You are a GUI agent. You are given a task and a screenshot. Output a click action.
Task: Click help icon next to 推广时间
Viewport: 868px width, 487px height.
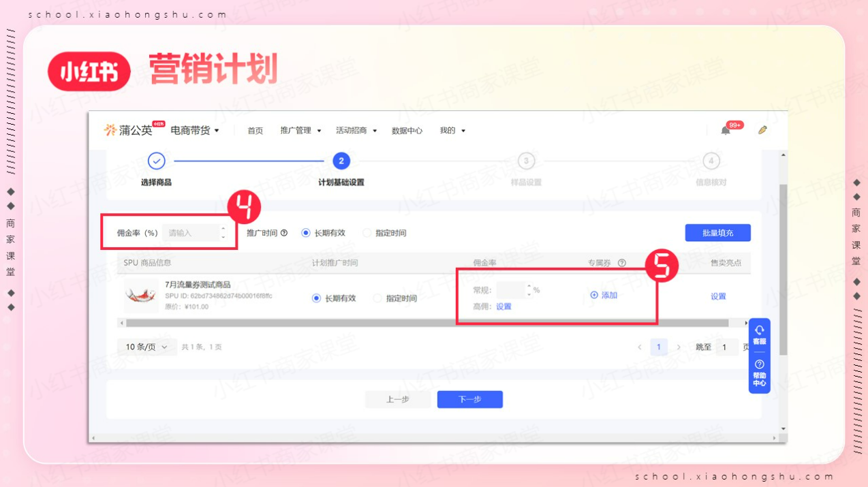pyautogui.click(x=284, y=233)
